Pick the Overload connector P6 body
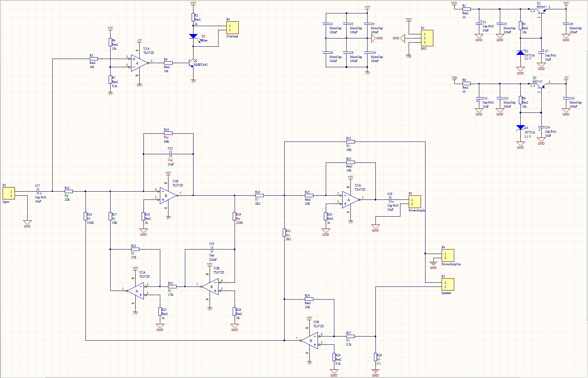 (232, 28)
